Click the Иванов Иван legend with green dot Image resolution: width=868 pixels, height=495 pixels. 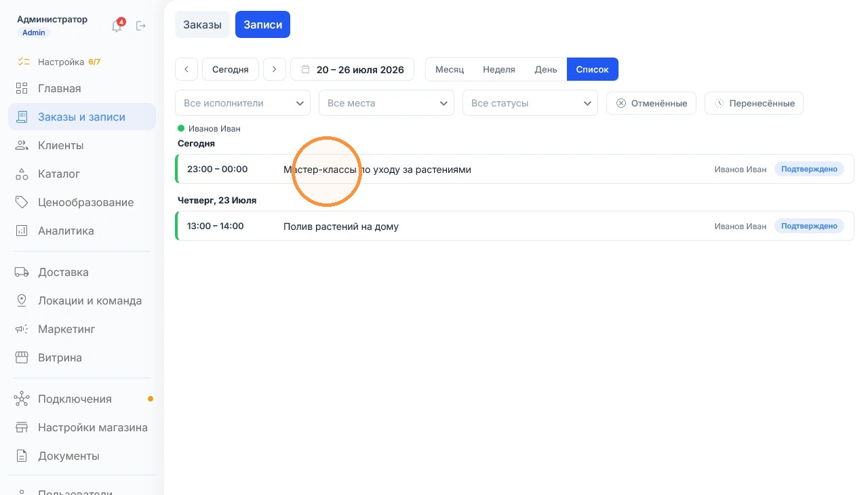209,128
